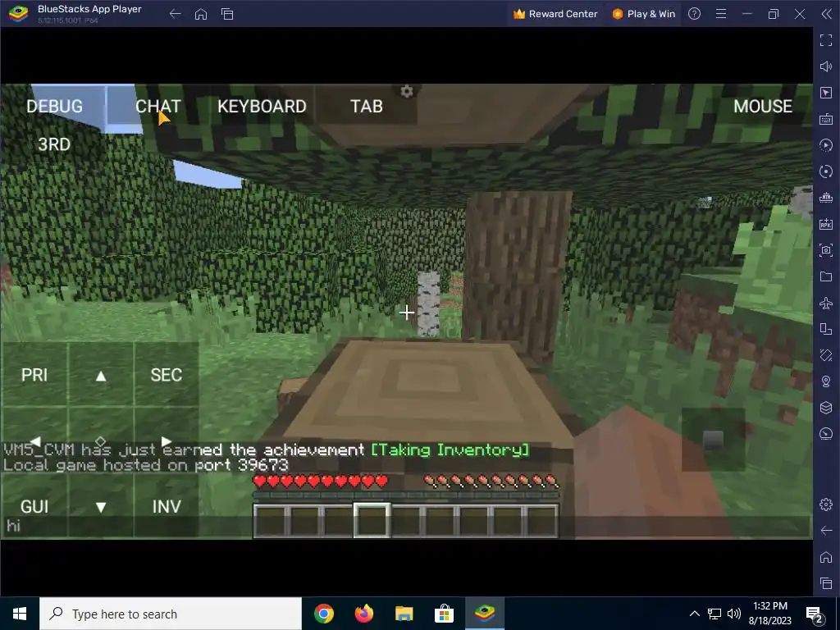
Task: Click the rotate screen devices icon
Action: [x=825, y=329]
